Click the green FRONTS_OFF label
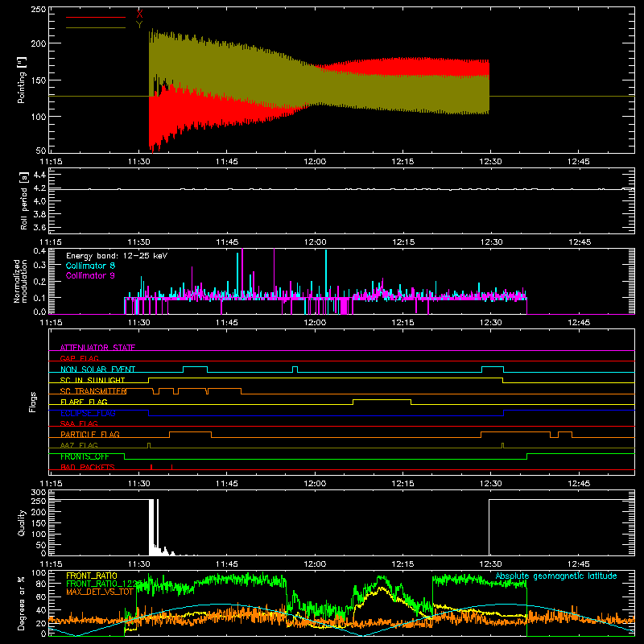The width and height of the screenshot is (644, 644). (85, 456)
